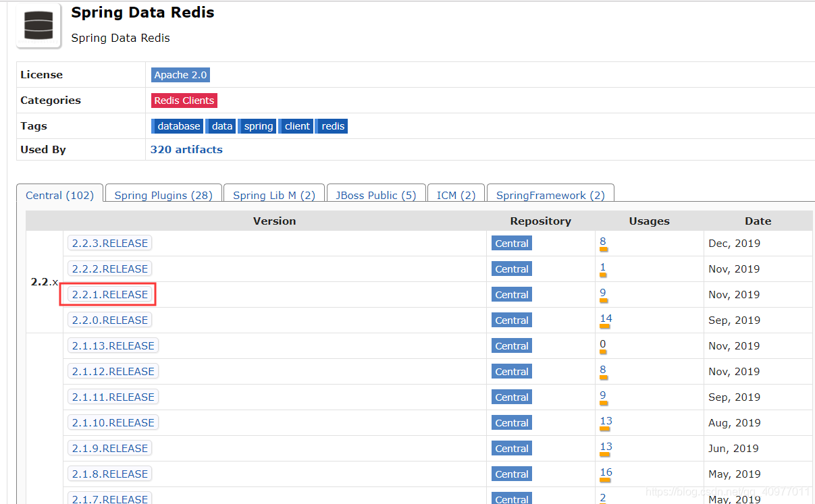Open version 2.1.11.RELEASE
Screen dimensions: 815x504
click(x=113, y=397)
